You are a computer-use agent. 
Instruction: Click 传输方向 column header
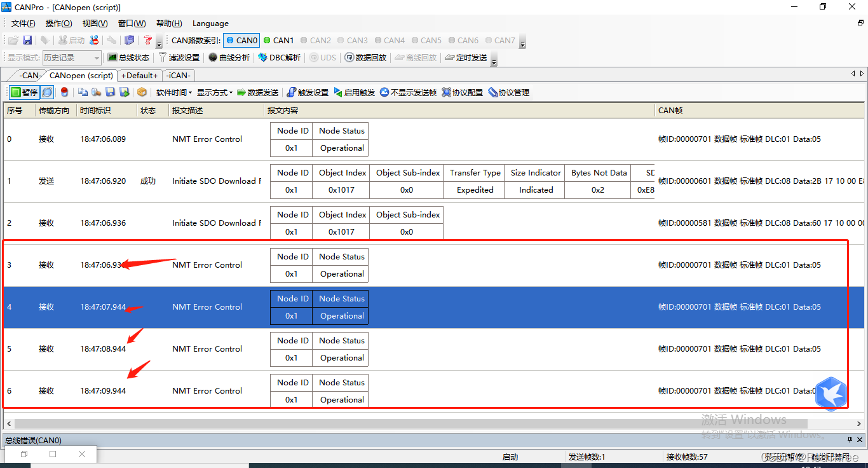click(56, 110)
